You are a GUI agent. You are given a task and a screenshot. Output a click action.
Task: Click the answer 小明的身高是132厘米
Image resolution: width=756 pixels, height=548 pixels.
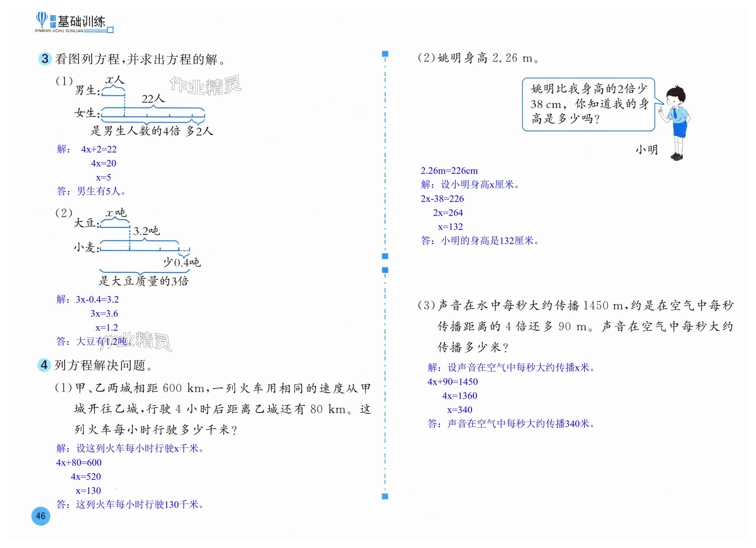(490, 241)
